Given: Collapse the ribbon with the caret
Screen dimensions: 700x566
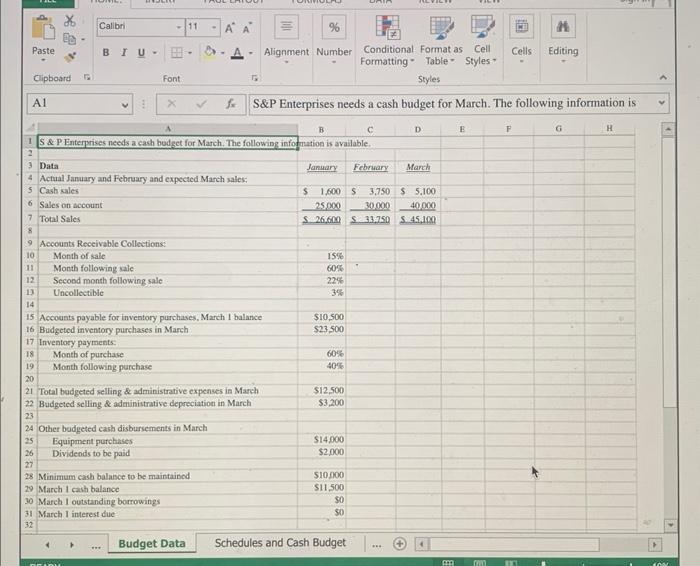Looking at the screenshot, I should tap(663, 78).
